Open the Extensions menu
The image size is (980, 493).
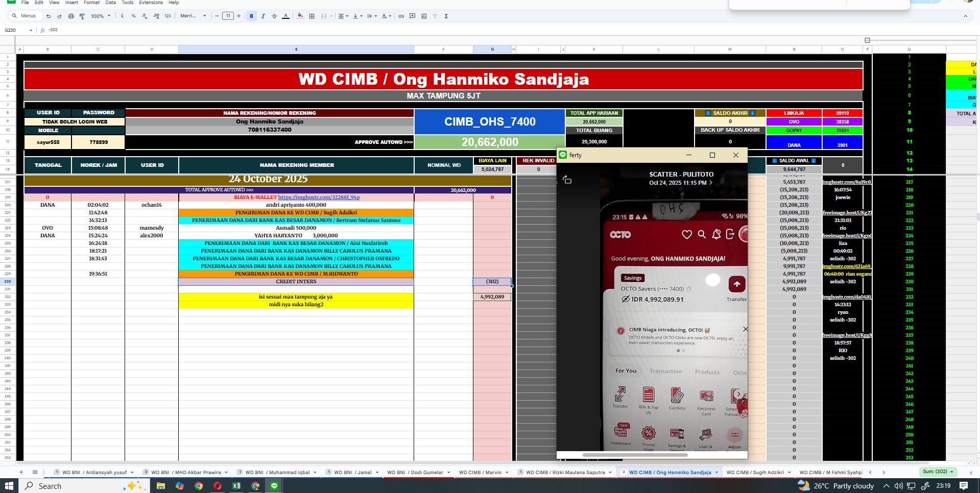[151, 3]
